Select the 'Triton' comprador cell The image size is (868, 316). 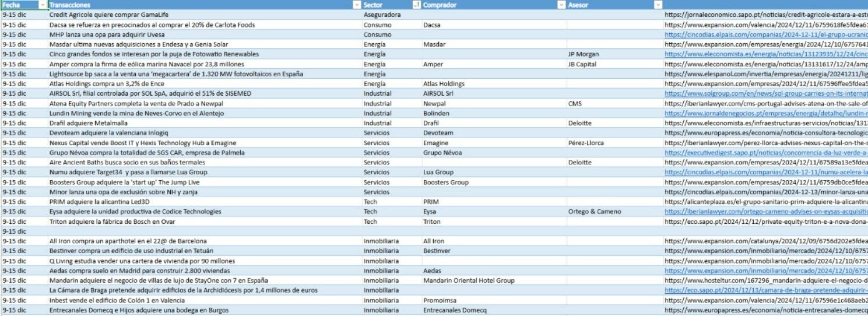pos(494,222)
